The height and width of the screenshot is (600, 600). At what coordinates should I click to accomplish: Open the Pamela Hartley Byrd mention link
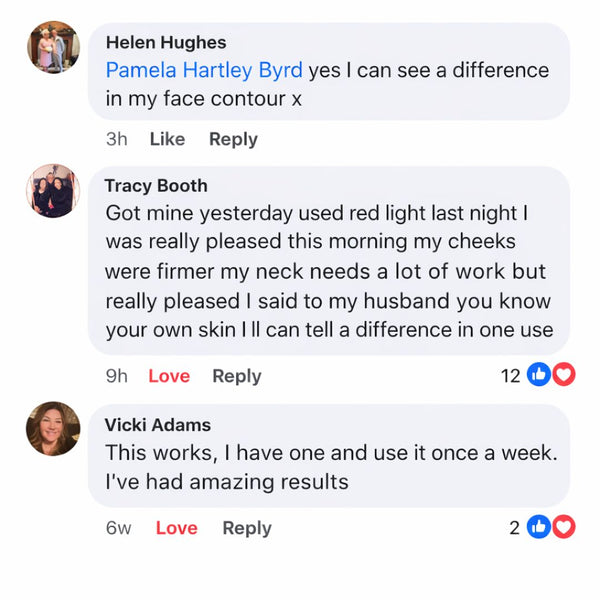coord(204,71)
